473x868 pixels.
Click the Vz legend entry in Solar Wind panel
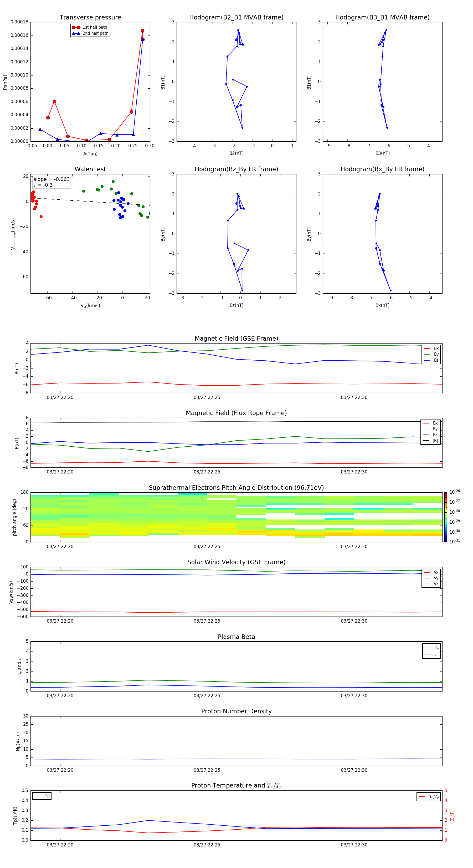coord(431,584)
